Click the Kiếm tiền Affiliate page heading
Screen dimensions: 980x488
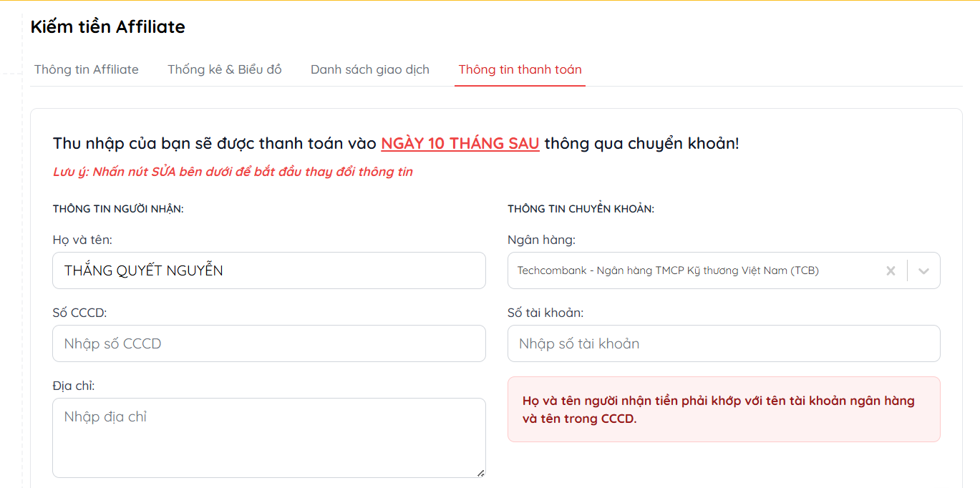pyautogui.click(x=108, y=26)
